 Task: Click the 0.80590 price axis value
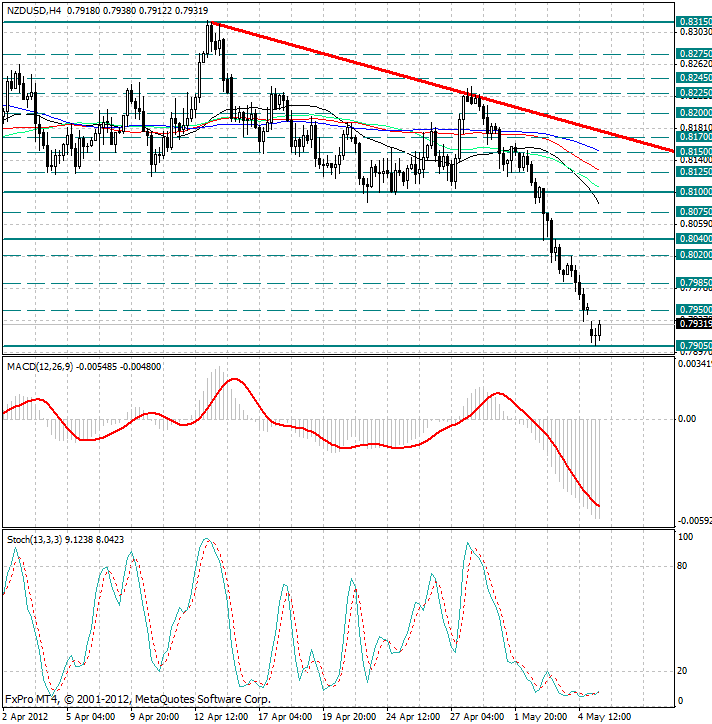point(694,224)
